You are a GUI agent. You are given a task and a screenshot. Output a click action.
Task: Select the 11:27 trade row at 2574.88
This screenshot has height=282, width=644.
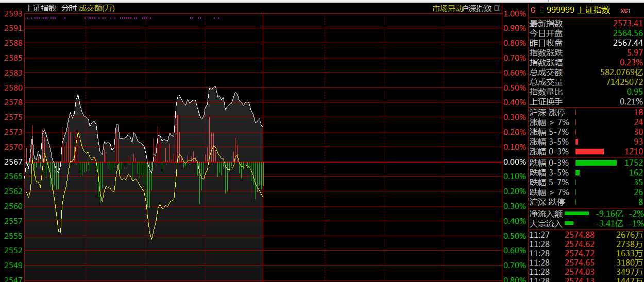pos(586,235)
